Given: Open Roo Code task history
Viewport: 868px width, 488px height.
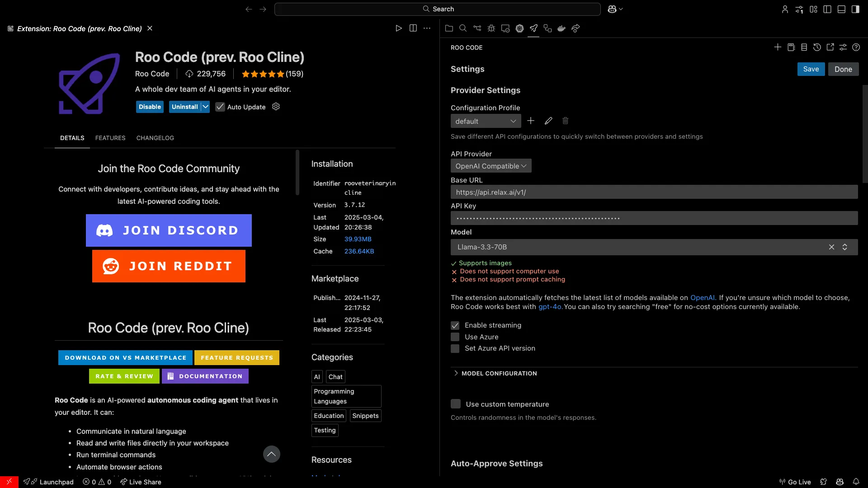Looking at the screenshot, I should pos(817,47).
